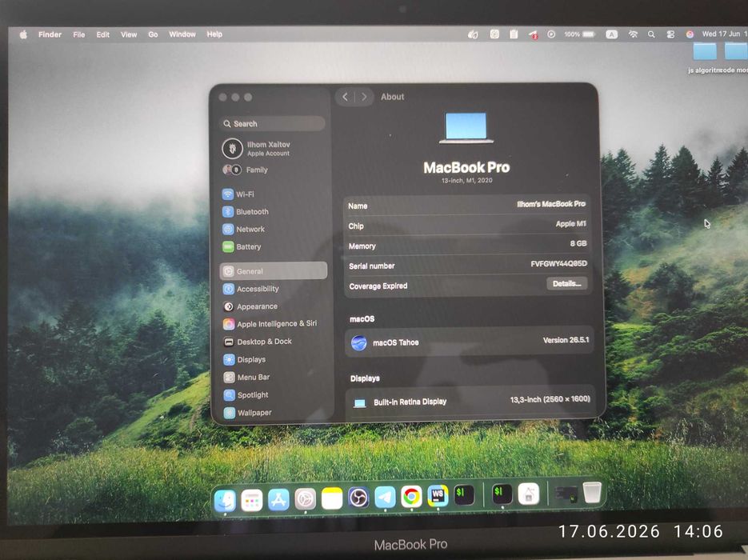The height and width of the screenshot is (560, 748).
Task: Click the Built-in Retina Display row
Action: 471,402
